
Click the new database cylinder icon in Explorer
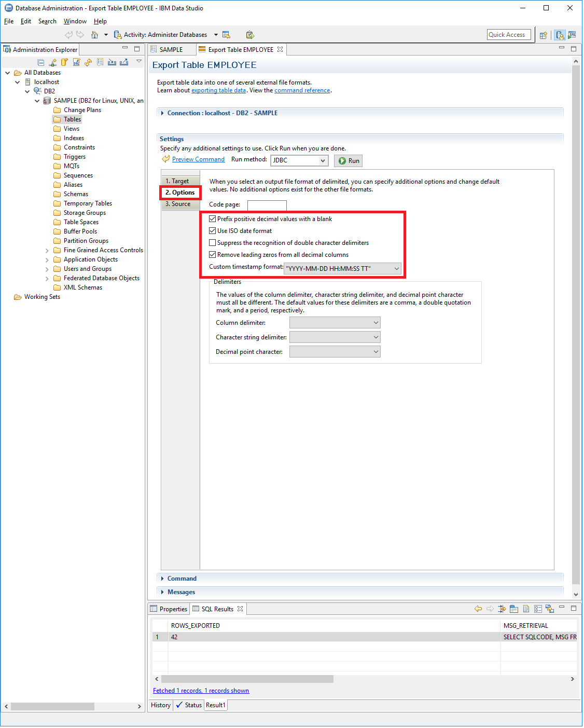[x=64, y=62]
